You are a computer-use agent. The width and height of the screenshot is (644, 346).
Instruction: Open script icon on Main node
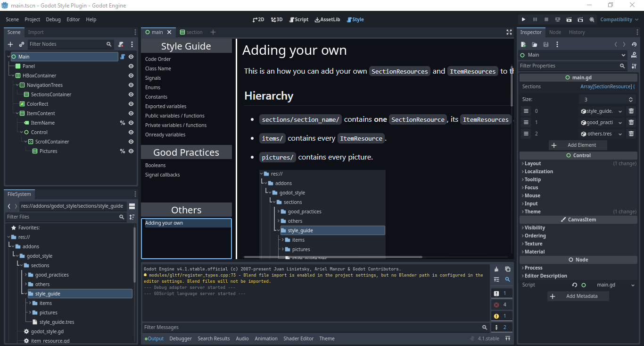coord(123,57)
